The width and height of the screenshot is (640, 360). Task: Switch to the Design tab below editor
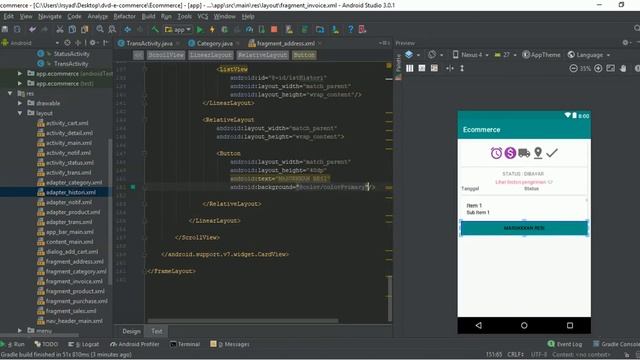point(131,331)
